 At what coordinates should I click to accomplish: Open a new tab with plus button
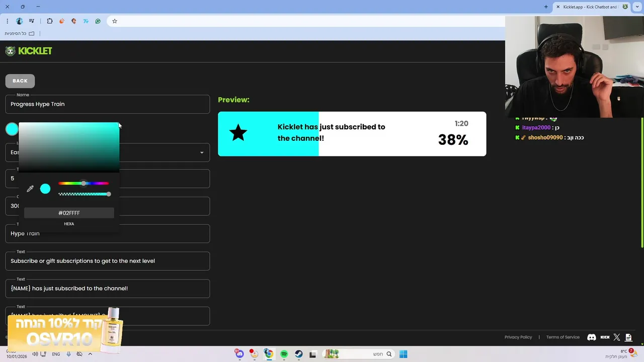pyautogui.click(x=546, y=7)
